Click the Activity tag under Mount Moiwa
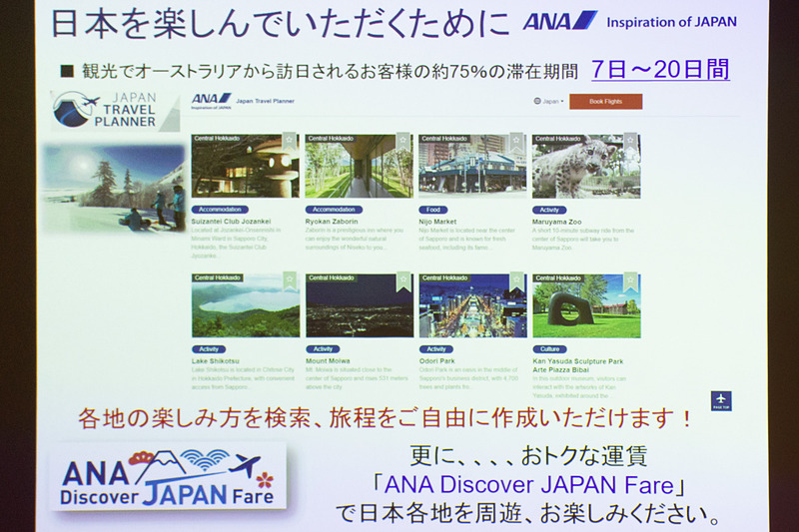799x532 pixels. click(323, 349)
